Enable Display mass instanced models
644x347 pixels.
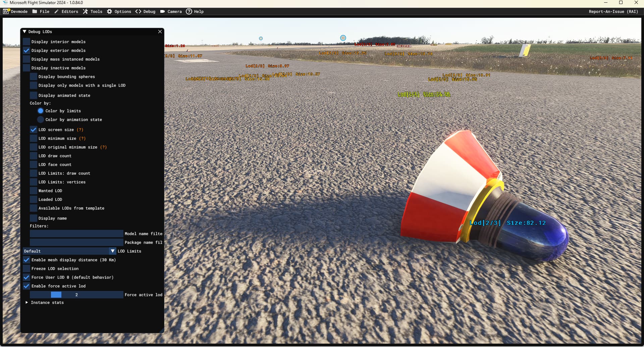26,59
